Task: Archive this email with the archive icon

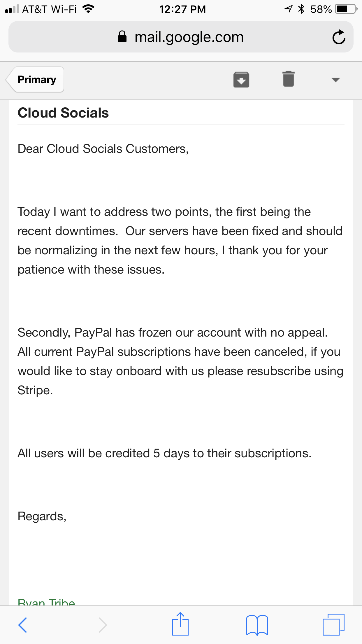Action: tap(241, 80)
